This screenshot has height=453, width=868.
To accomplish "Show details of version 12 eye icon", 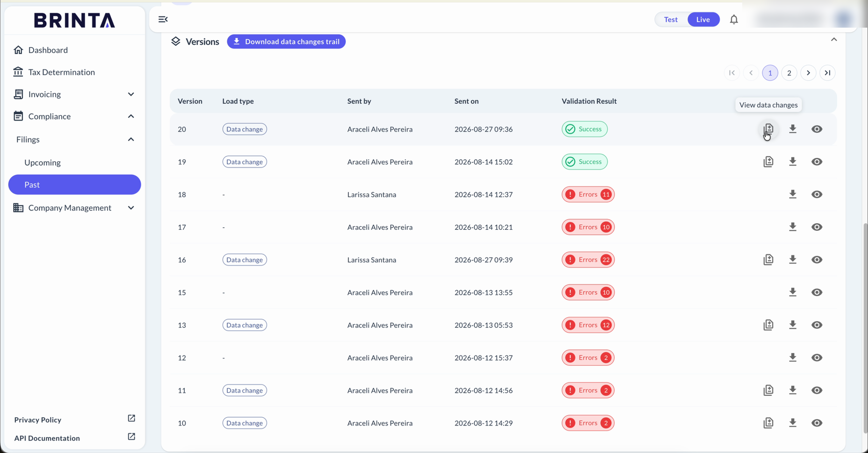I will (x=817, y=358).
